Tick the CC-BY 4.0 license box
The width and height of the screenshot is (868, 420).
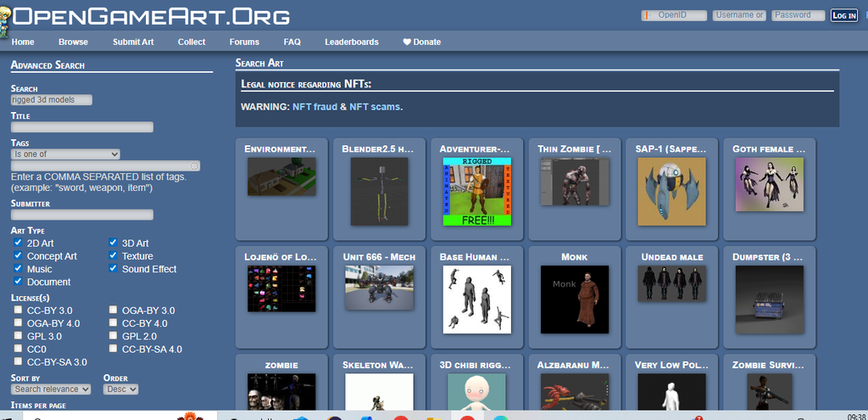tap(113, 323)
